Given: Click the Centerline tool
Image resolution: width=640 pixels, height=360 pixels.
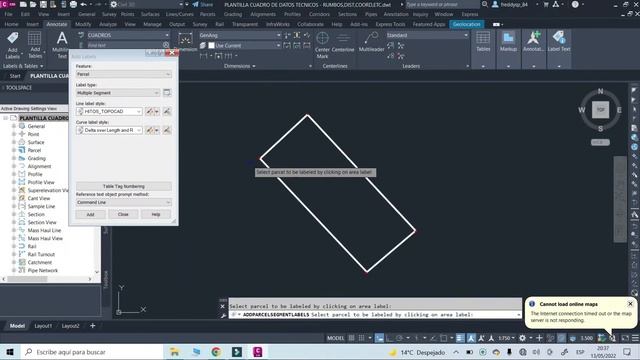Looking at the screenshot, I should [x=343, y=42].
